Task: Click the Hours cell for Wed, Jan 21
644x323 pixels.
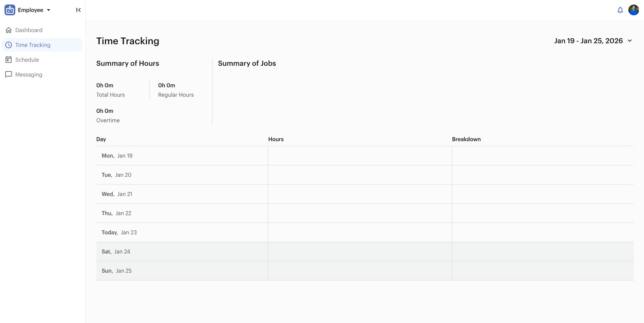Action: [360, 194]
